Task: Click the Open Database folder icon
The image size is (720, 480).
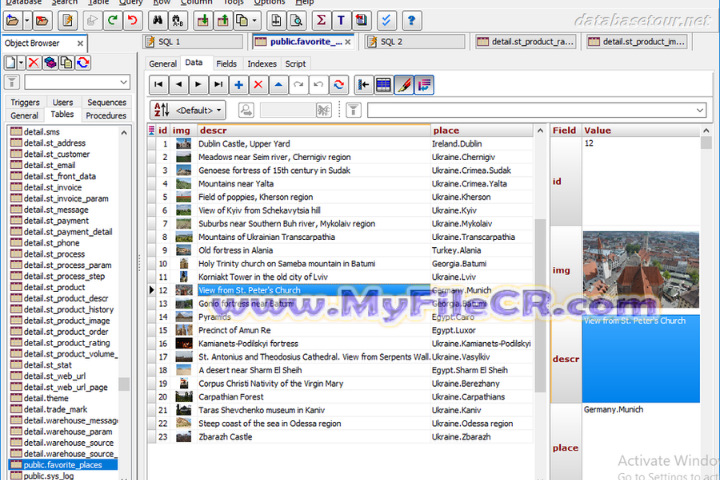Action: tap(12, 21)
